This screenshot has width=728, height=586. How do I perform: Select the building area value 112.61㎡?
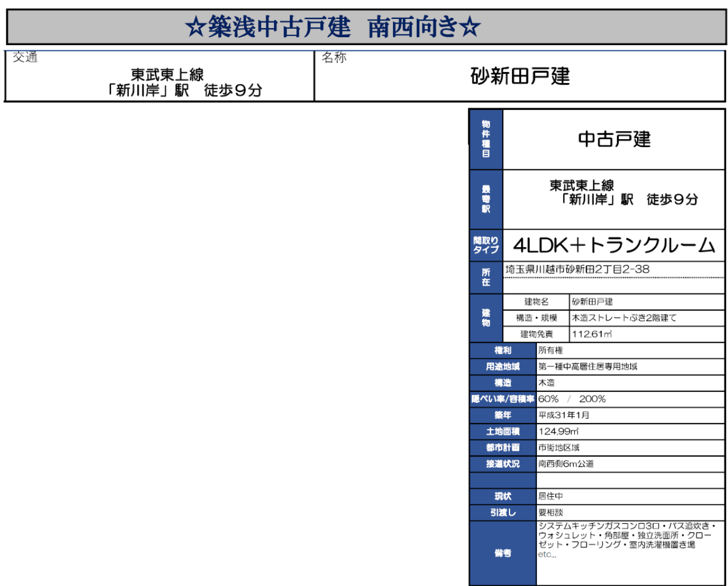coord(592,334)
